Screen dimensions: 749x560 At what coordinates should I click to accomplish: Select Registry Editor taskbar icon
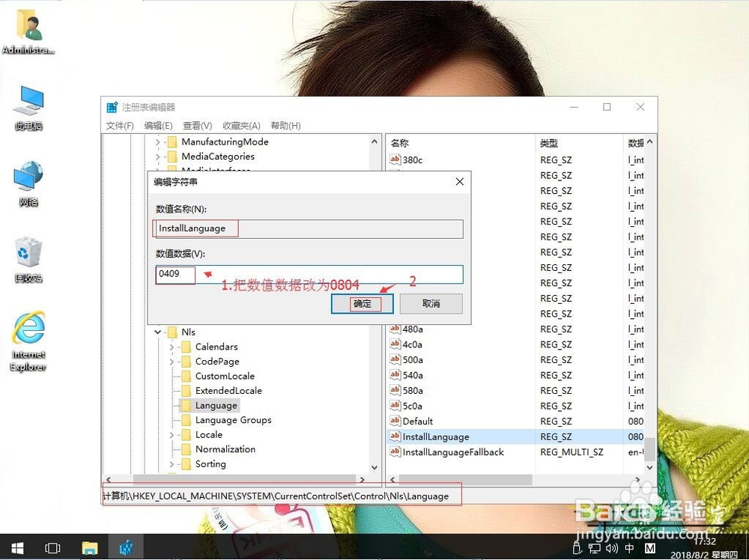(x=126, y=547)
